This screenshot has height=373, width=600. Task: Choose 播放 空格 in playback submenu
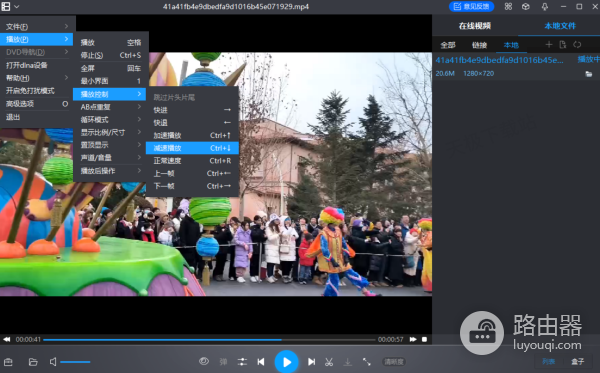tap(110, 42)
